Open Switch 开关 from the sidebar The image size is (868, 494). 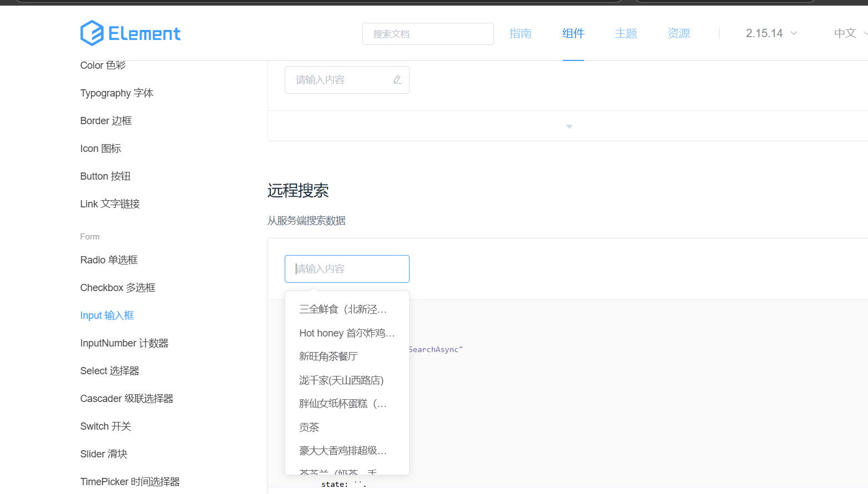tap(105, 426)
